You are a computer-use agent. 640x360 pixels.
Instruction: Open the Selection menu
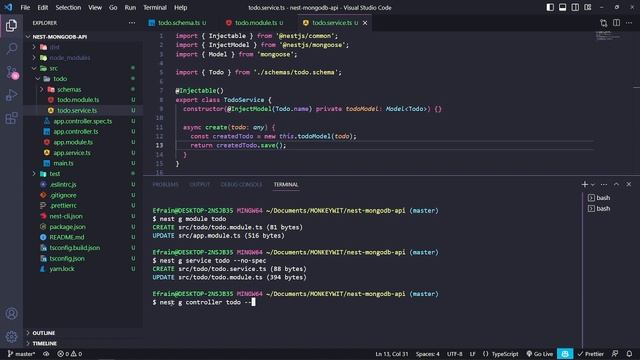pyautogui.click(x=68, y=7)
